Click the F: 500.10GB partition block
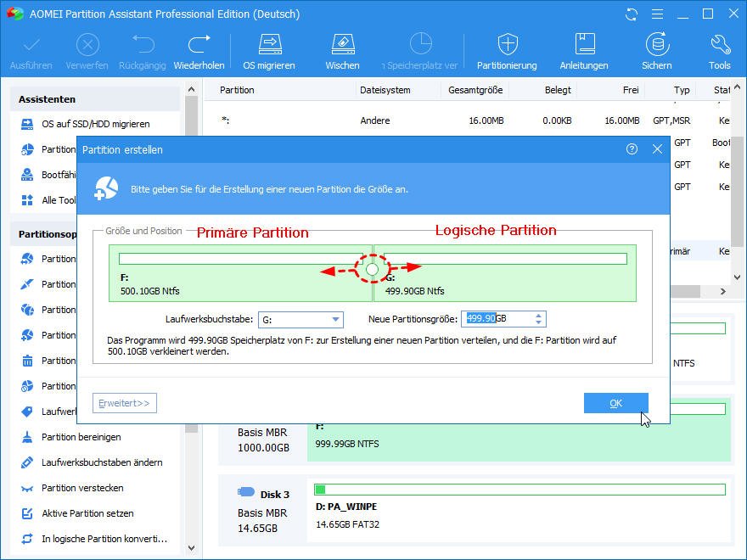 click(x=240, y=273)
